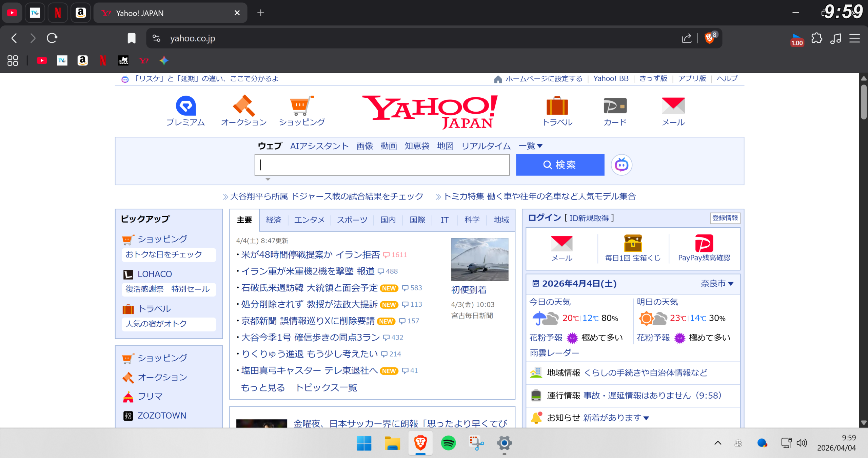Click the AI assistant robot button beside search
This screenshot has width=868, height=458.
(x=622, y=165)
